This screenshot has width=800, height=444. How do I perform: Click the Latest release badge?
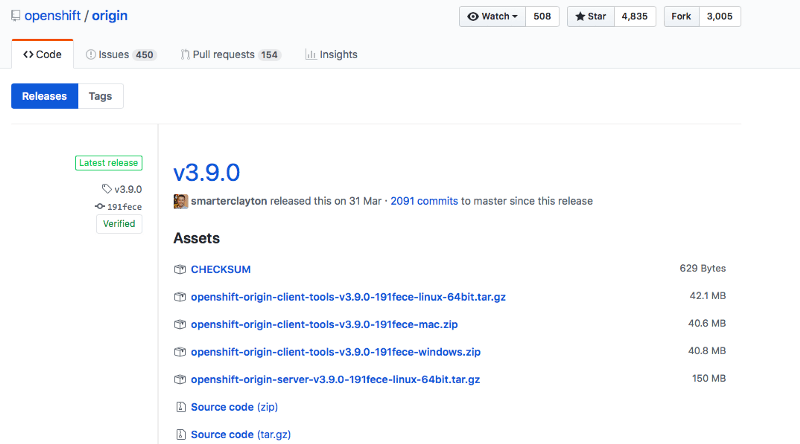coord(109,163)
